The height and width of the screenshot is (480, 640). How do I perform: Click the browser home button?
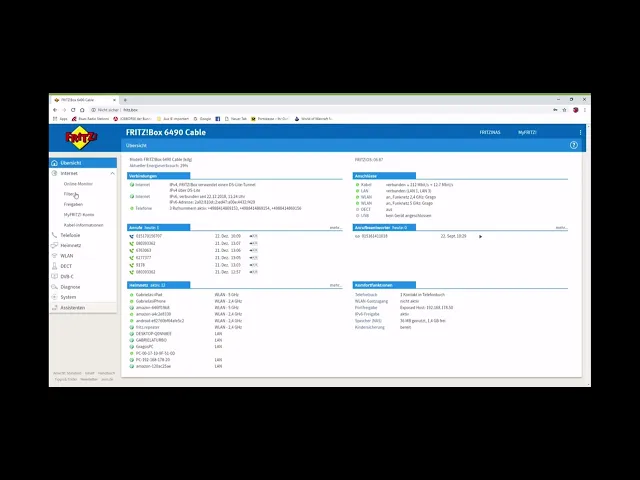click(82, 110)
